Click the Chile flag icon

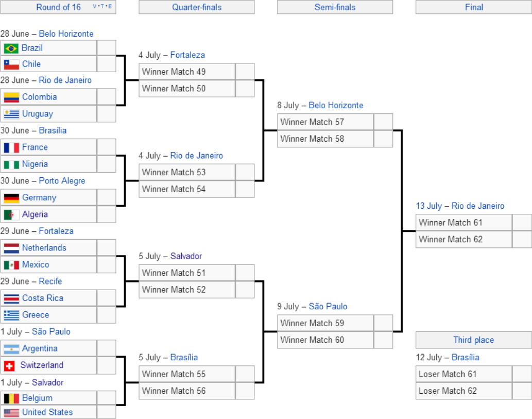[x=11, y=64]
